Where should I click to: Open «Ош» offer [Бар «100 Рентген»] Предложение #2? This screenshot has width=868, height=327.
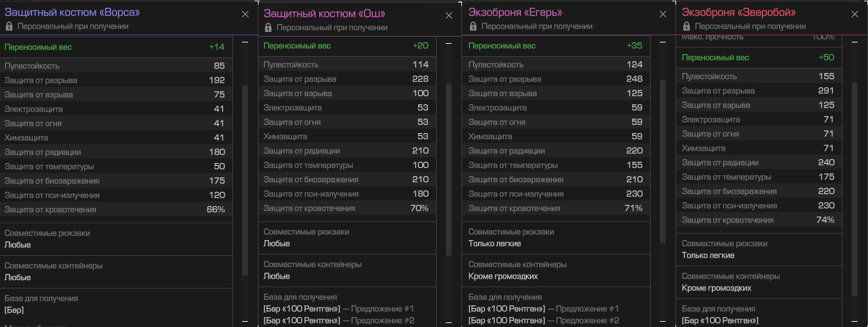339,320
